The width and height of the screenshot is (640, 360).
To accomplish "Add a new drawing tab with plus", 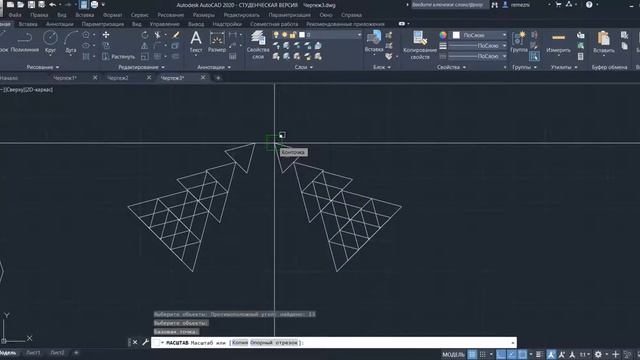I will (x=218, y=78).
